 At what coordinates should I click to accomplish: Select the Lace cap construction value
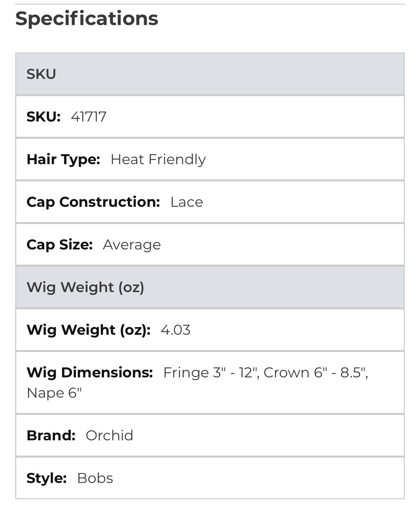tap(187, 202)
